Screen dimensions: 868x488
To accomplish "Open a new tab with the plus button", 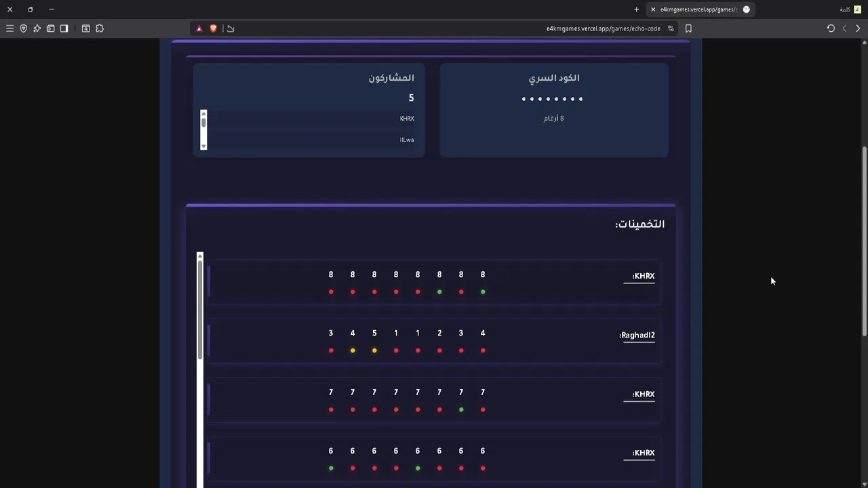I will coord(636,9).
